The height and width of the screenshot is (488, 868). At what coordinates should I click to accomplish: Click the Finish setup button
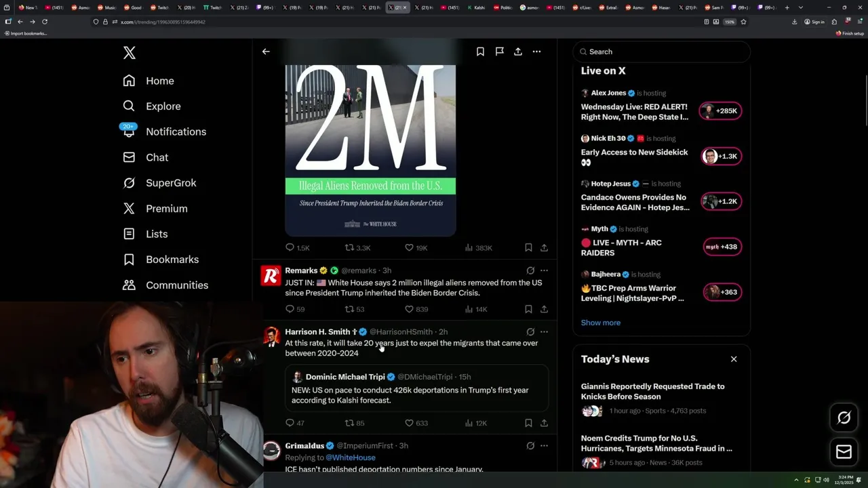click(x=850, y=33)
